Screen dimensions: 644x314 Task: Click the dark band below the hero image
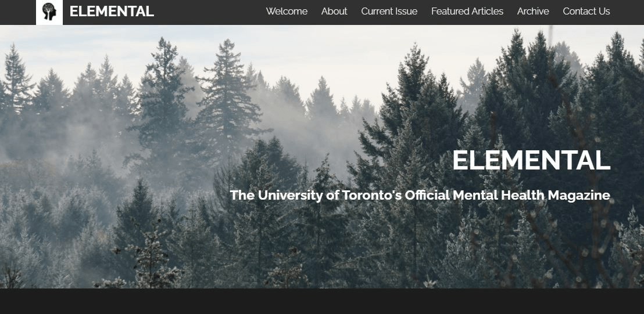(x=322, y=301)
